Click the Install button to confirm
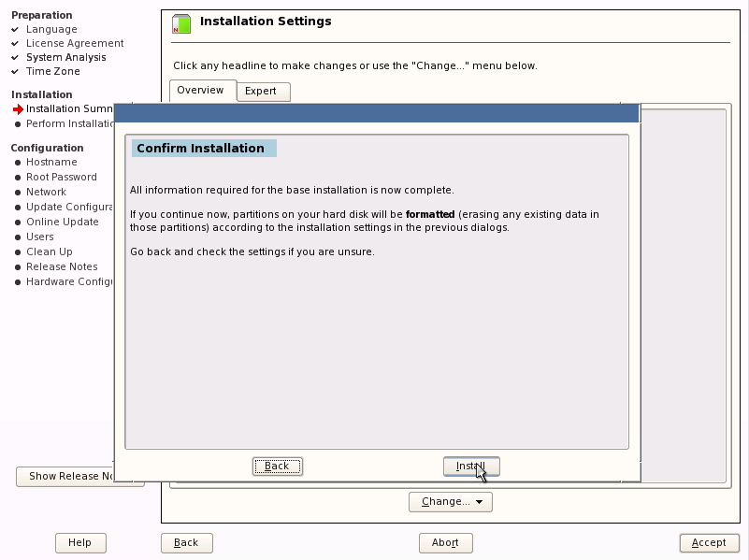 (x=470, y=466)
